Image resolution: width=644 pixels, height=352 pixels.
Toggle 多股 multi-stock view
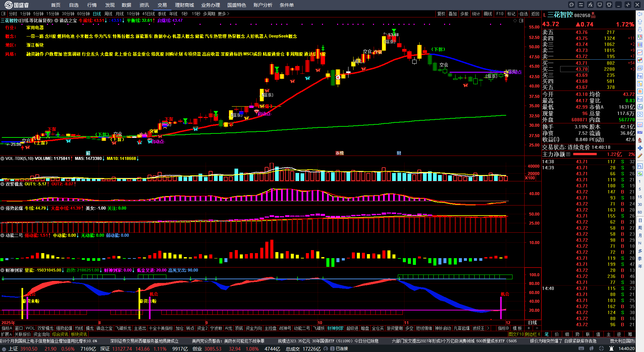[464, 14]
